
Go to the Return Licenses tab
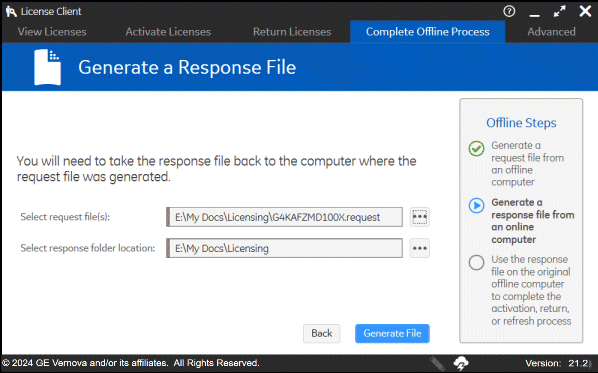[x=292, y=32]
